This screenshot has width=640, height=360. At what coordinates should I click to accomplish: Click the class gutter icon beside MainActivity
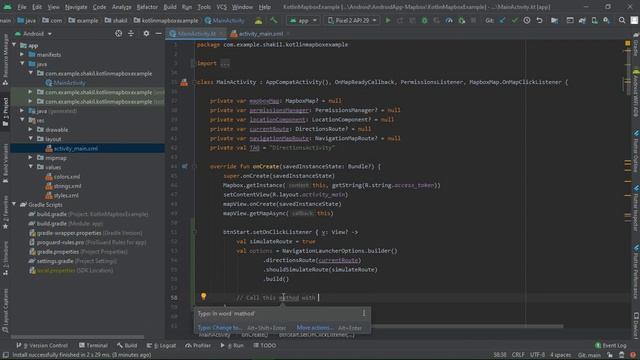point(184,82)
